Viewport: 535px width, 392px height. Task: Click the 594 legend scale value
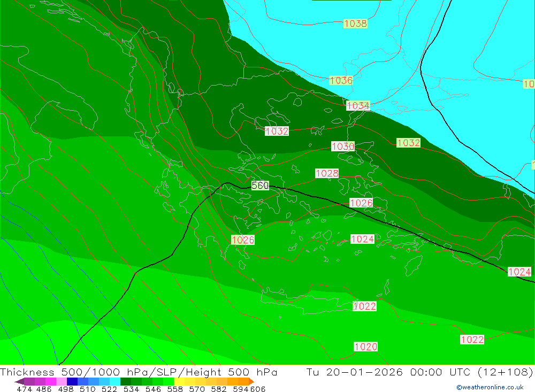pyautogui.click(x=241, y=389)
